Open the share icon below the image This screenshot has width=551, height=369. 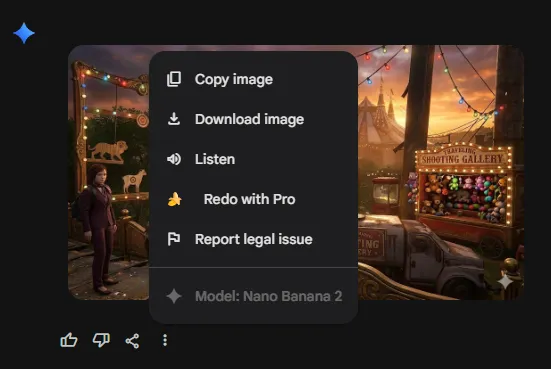[132, 341]
